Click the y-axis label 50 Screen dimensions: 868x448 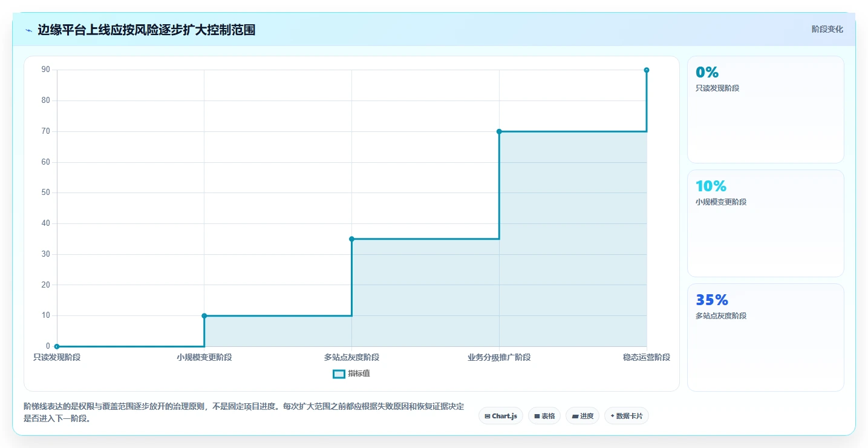click(x=46, y=193)
